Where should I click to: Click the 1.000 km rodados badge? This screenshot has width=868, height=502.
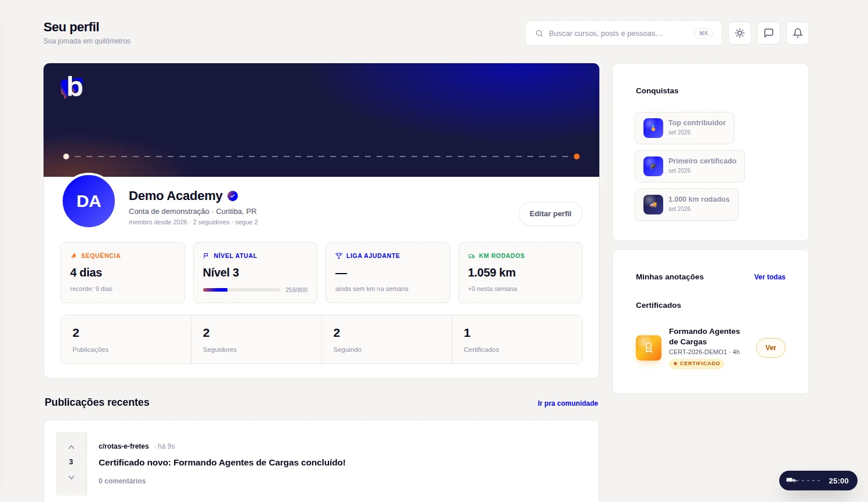click(x=686, y=205)
